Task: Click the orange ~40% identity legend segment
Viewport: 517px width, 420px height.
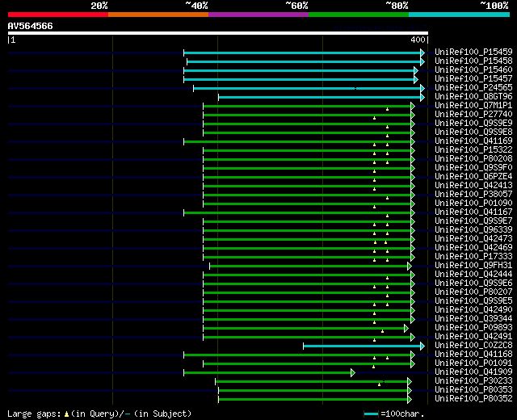Action: pos(158,15)
